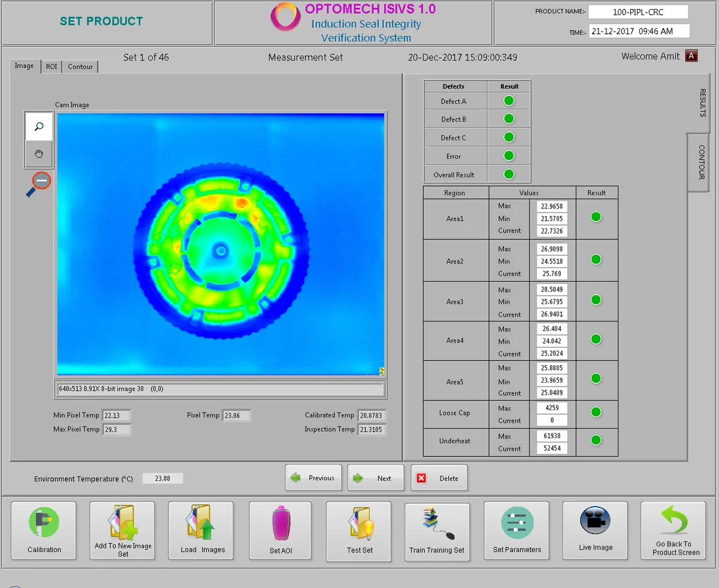This screenshot has width=719, height=588.
Task: Click the Product Name field showing 100-PIPL-CRC
Action: (x=638, y=11)
